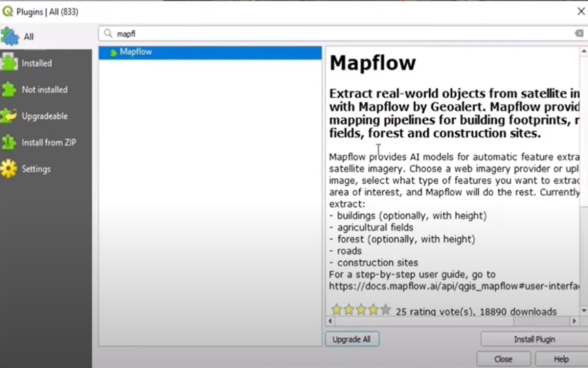
Task: Click the Install from ZIP icon
Action: point(9,143)
